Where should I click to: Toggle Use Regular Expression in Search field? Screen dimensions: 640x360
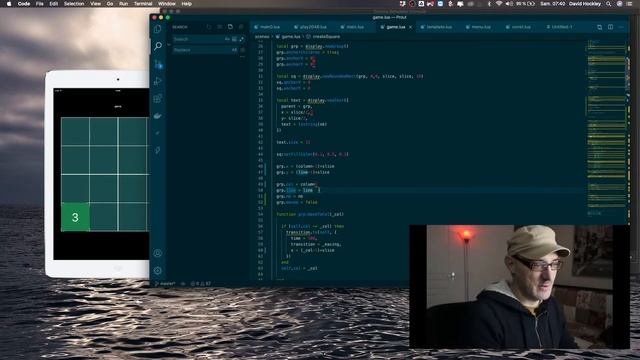(241, 39)
